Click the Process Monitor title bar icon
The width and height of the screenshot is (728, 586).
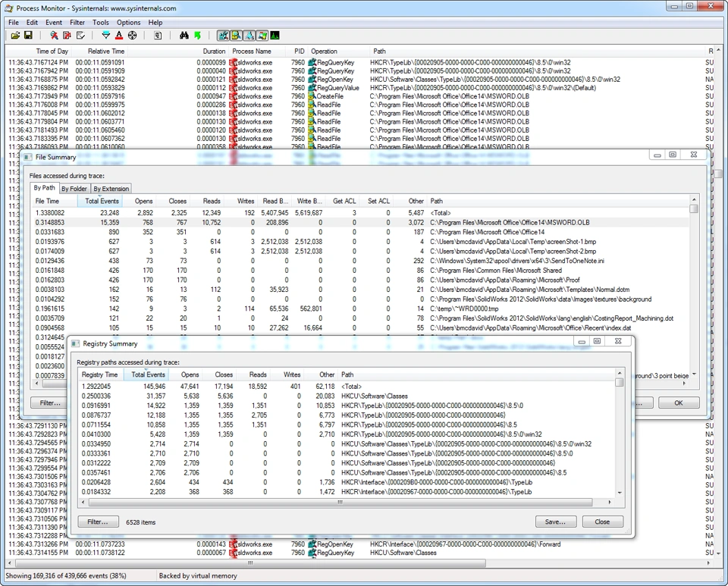click(x=9, y=8)
